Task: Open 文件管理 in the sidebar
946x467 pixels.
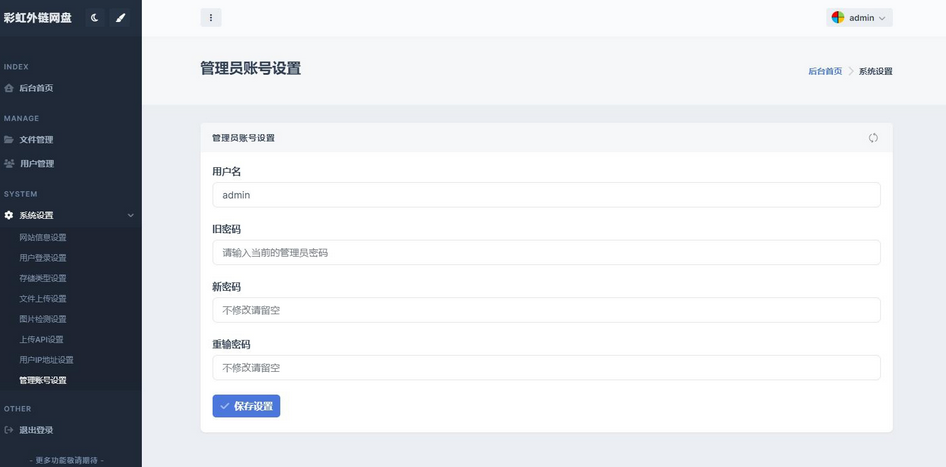Action: tap(36, 139)
